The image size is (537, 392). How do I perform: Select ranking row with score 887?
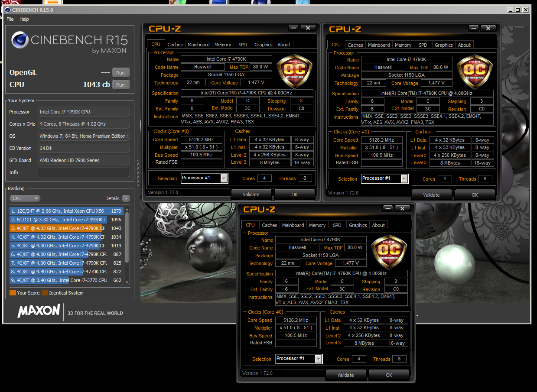coord(67,254)
